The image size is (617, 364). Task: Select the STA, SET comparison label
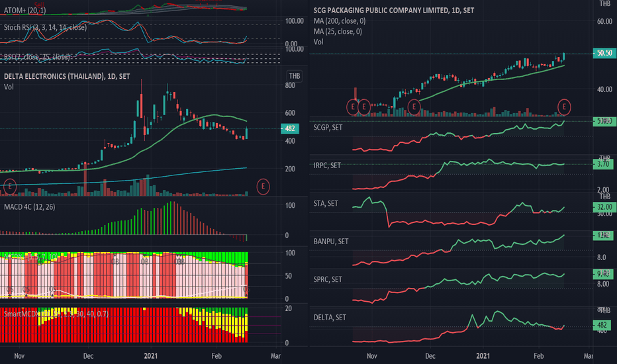pyautogui.click(x=326, y=203)
